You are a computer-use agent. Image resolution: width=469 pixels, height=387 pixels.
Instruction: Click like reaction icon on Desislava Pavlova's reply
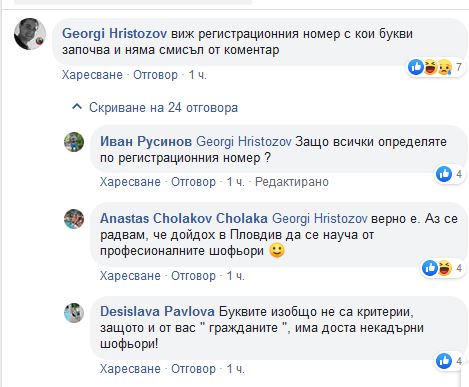click(x=444, y=361)
